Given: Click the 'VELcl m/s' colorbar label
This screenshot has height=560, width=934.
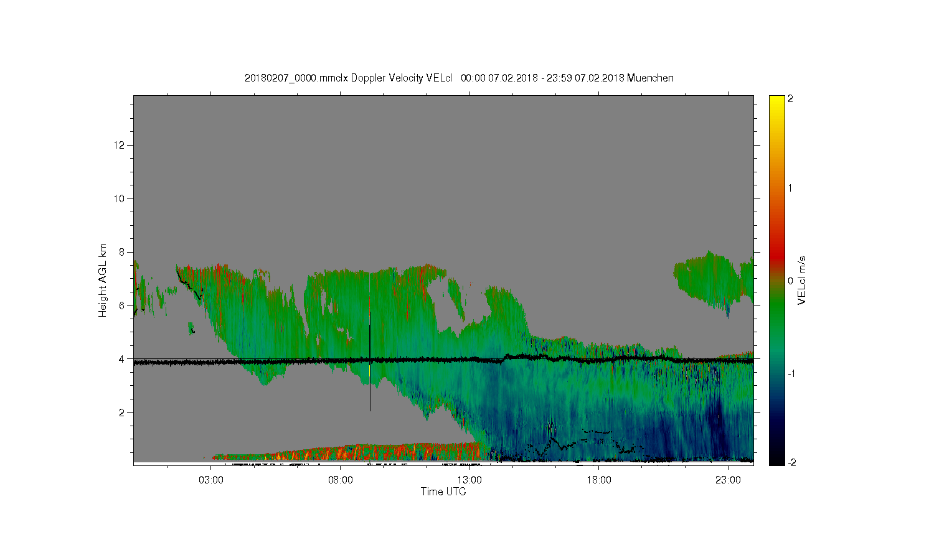Looking at the screenshot, I should [802, 280].
